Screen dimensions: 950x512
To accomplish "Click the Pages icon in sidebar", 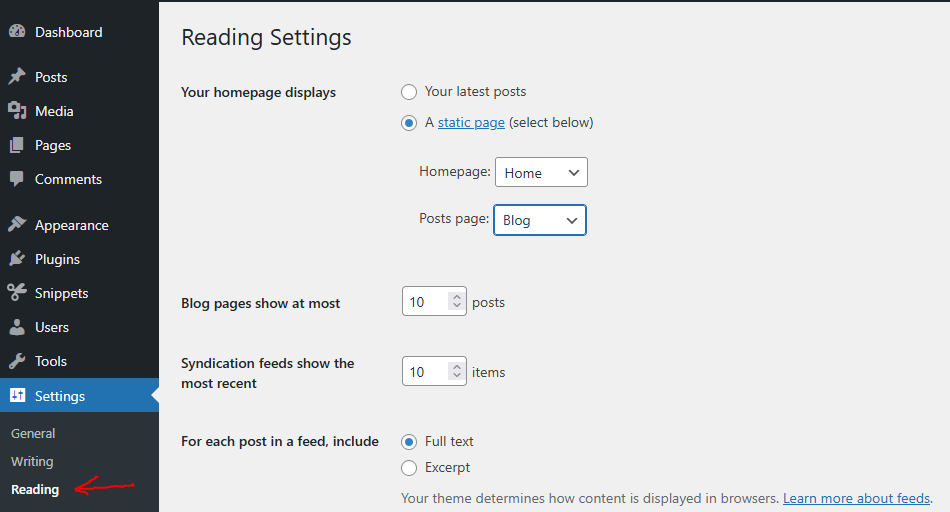I will [17, 145].
